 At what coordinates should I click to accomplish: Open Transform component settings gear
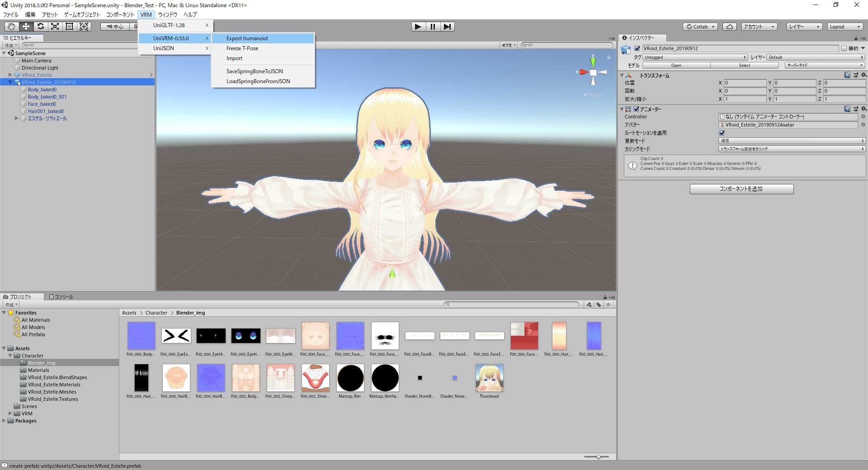pyautogui.click(x=863, y=75)
